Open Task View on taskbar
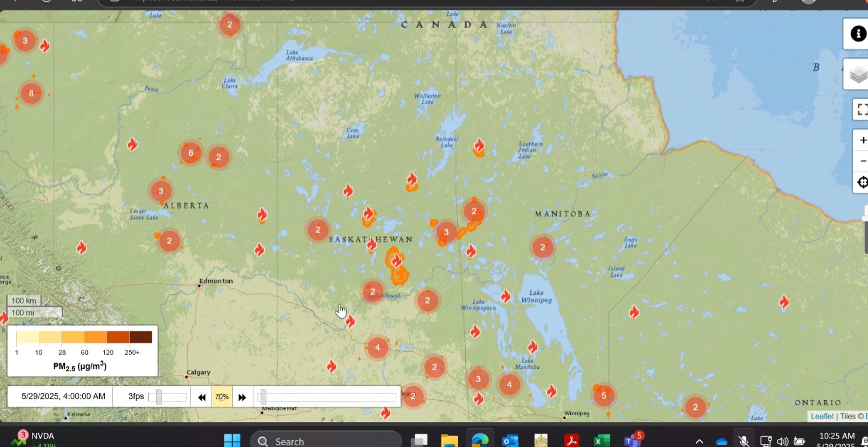The image size is (868, 447). tap(420, 441)
